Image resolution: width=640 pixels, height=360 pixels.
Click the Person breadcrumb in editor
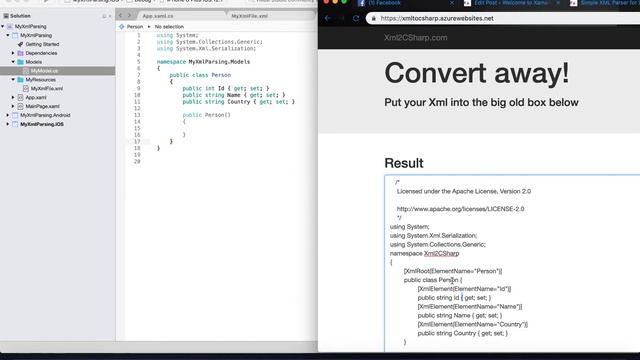(x=135, y=27)
